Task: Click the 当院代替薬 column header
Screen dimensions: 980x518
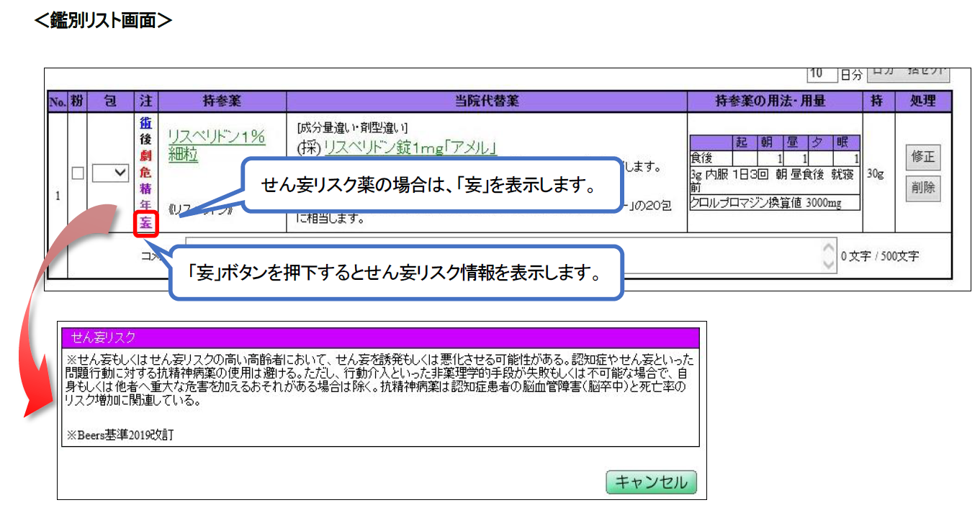Action: [x=487, y=101]
